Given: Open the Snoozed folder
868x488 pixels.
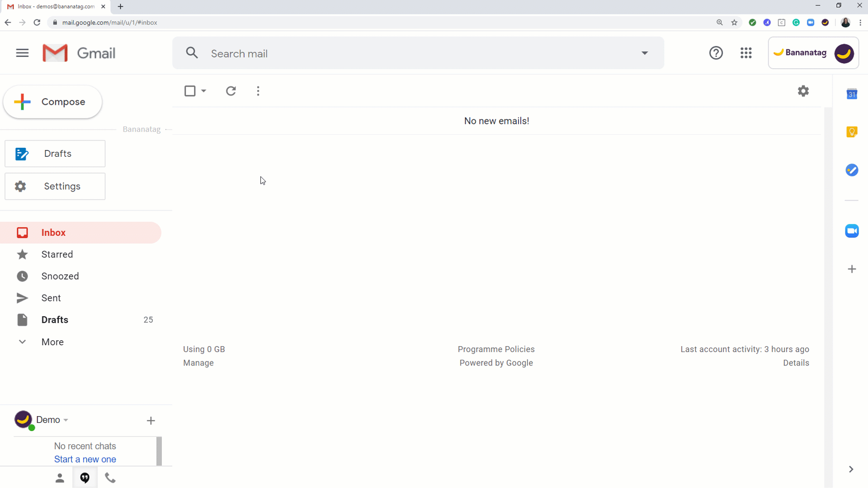Looking at the screenshot, I should [80, 276].
